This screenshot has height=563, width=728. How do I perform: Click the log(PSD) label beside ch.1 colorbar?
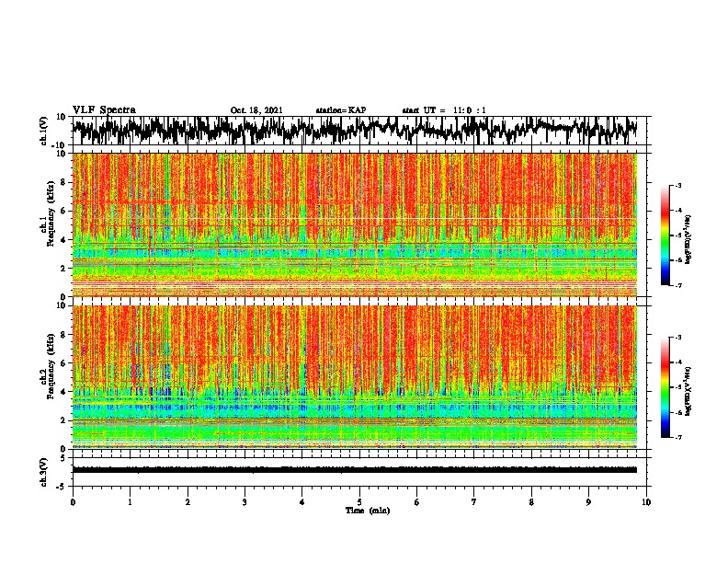(x=688, y=239)
